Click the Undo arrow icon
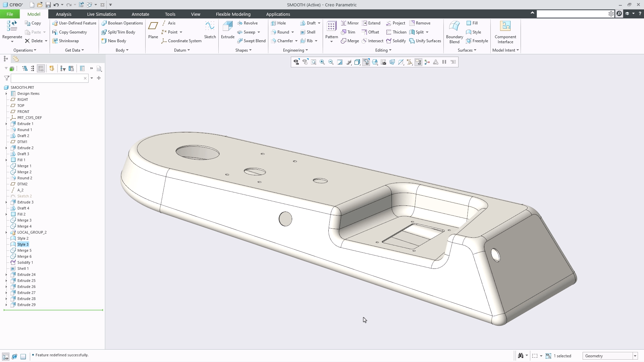Image resolution: width=644 pixels, height=362 pixels. [56, 5]
